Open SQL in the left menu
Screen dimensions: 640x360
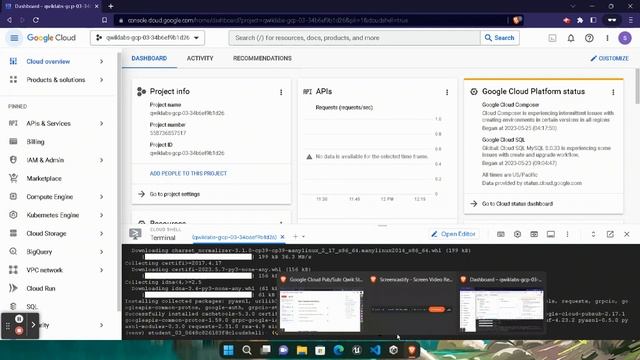point(32,307)
